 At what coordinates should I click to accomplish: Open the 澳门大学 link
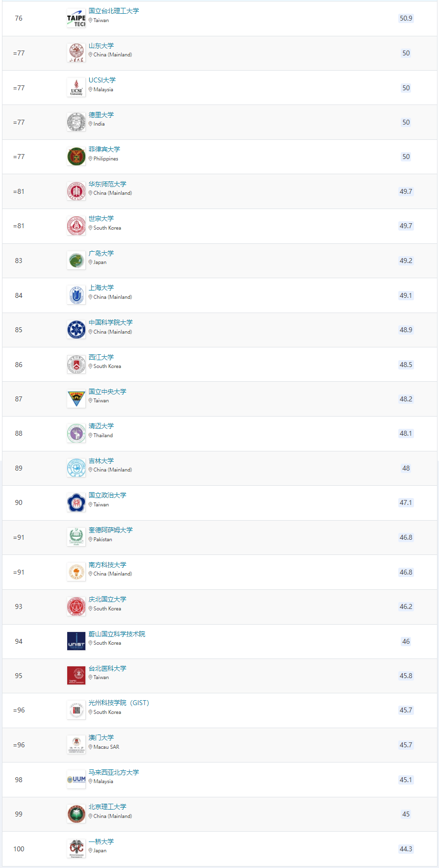pos(101,737)
